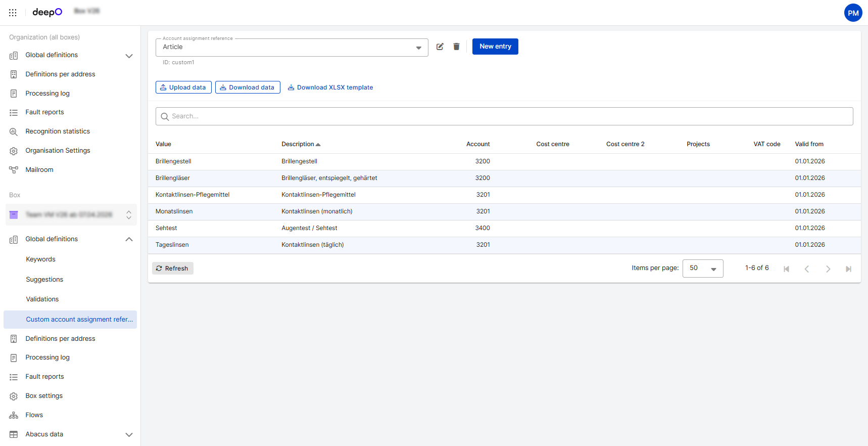The width and height of the screenshot is (868, 446).
Task: Go to the first page arrow
Action: [x=786, y=269]
